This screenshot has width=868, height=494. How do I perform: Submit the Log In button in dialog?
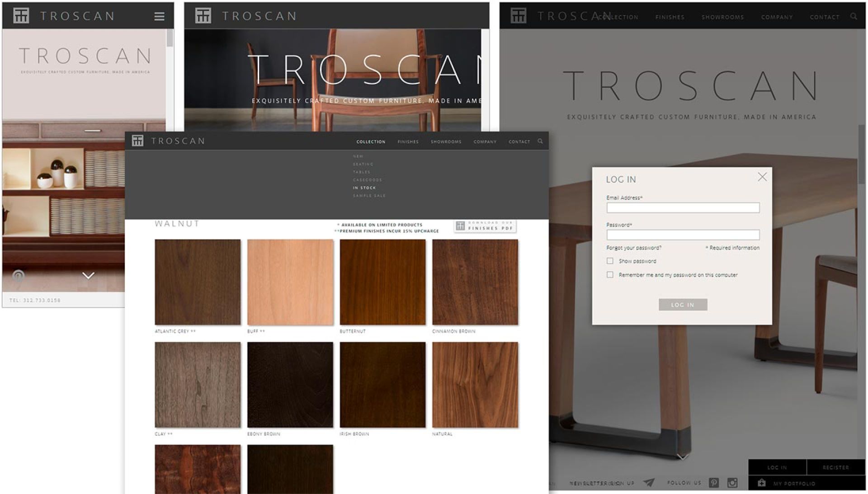683,305
